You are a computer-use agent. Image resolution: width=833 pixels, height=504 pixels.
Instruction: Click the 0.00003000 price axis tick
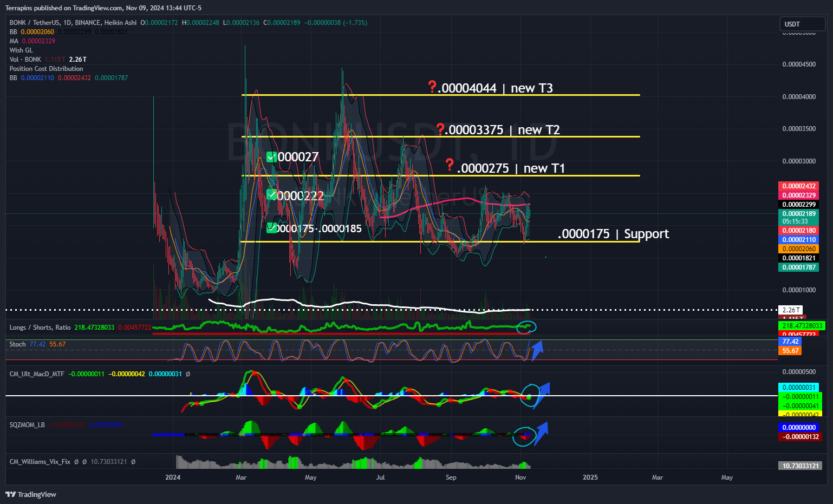[799, 161]
